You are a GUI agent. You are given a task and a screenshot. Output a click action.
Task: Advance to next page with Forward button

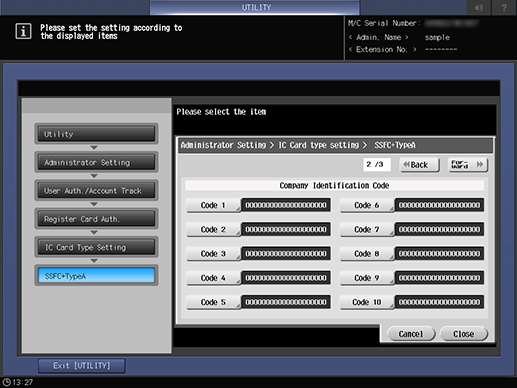[x=468, y=165]
